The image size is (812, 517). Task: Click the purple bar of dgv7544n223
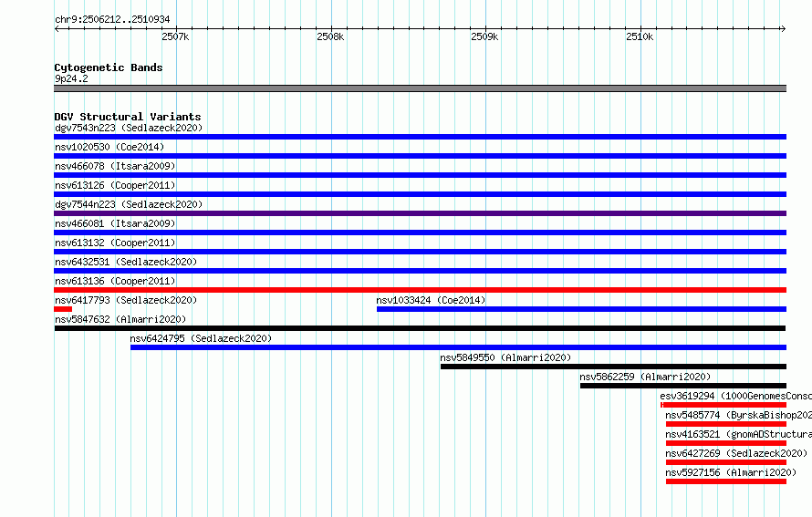[420, 213]
